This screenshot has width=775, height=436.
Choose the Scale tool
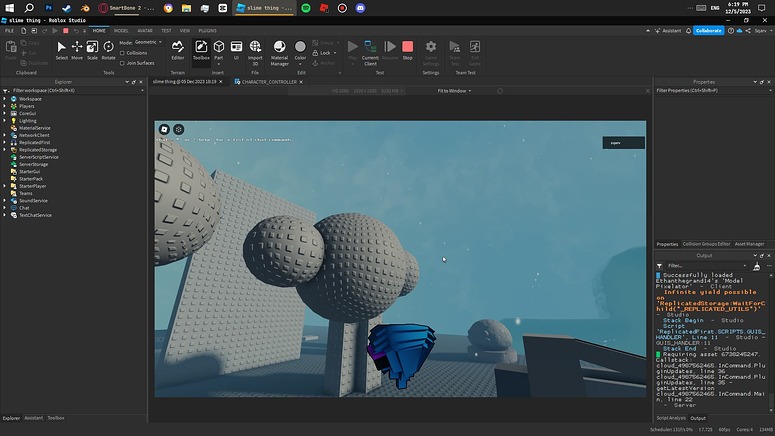pyautogui.click(x=92, y=49)
